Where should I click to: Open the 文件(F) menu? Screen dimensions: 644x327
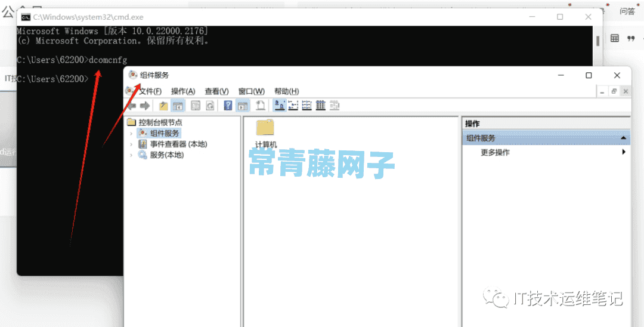point(150,91)
